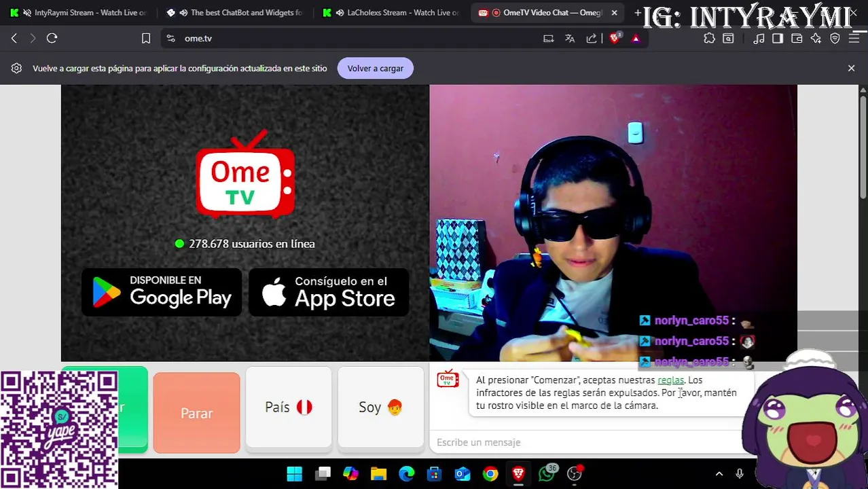Open the País country selector
The height and width of the screenshot is (489, 868).
289,407
